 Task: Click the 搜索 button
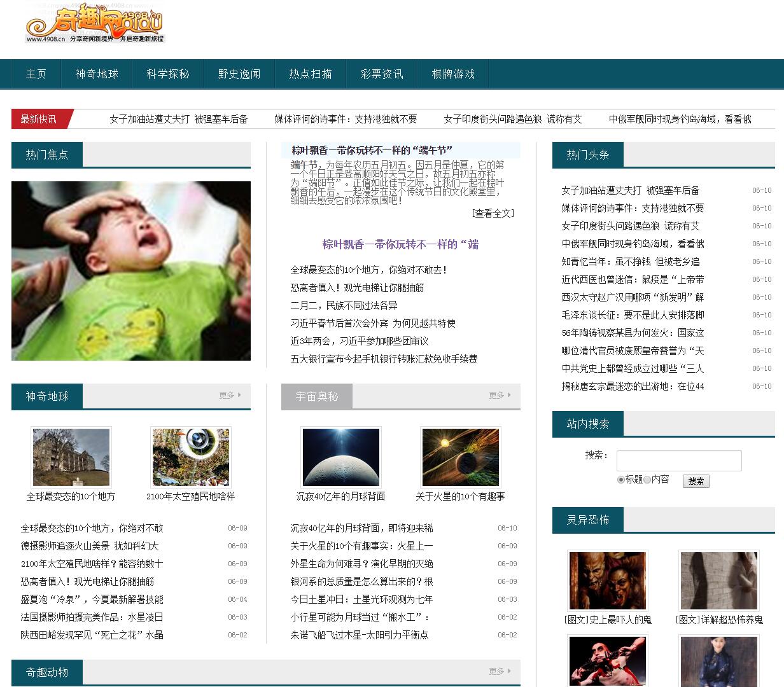(x=696, y=481)
